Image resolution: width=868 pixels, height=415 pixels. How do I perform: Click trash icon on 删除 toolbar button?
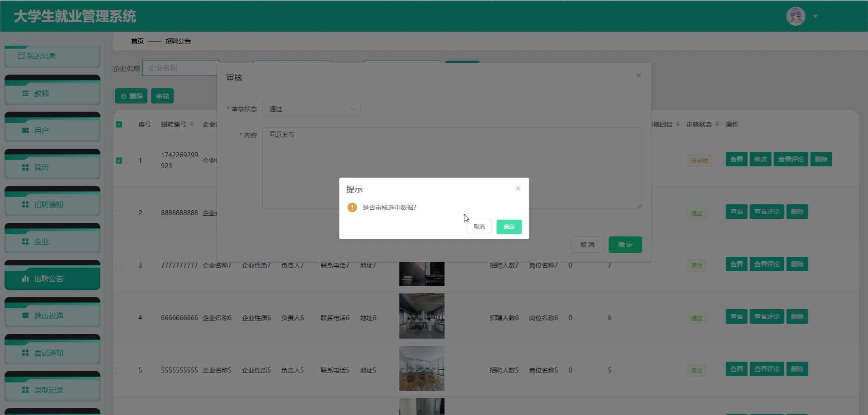(123, 96)
